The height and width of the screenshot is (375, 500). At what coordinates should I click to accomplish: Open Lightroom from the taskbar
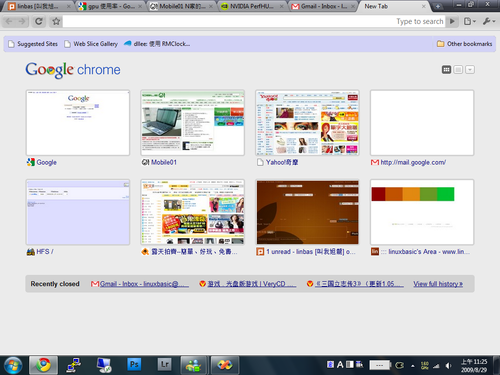coord(165,365)
